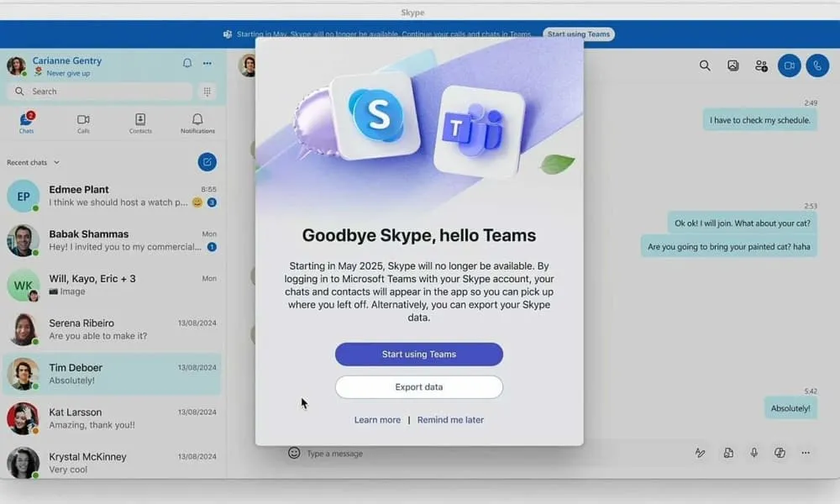Viewport: 840px width, 504px height.
Task: Switch to the Calls tab
Action: coord(83,123)
